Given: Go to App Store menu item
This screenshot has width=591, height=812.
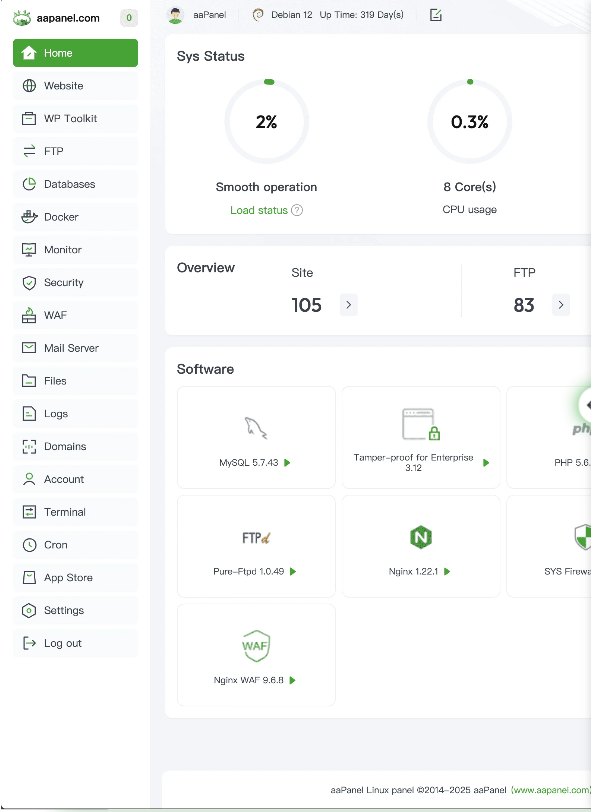Looking at the screenshot, I should (x=76, y=577).
